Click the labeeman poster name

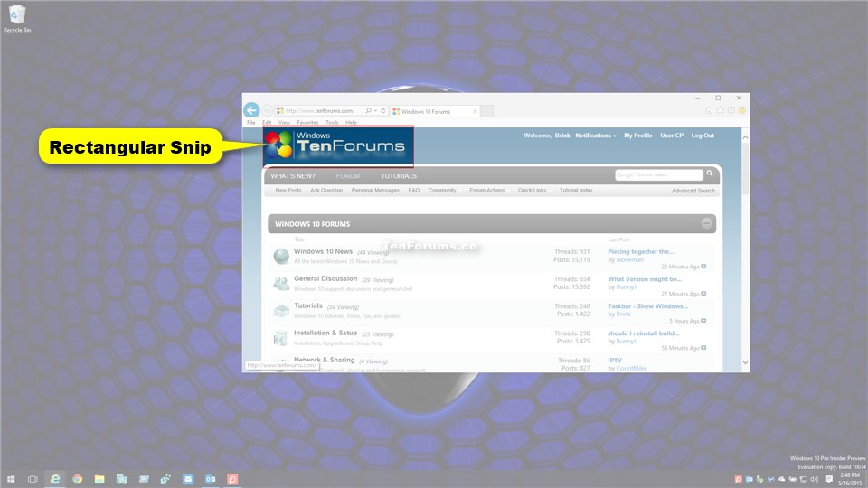630,259
